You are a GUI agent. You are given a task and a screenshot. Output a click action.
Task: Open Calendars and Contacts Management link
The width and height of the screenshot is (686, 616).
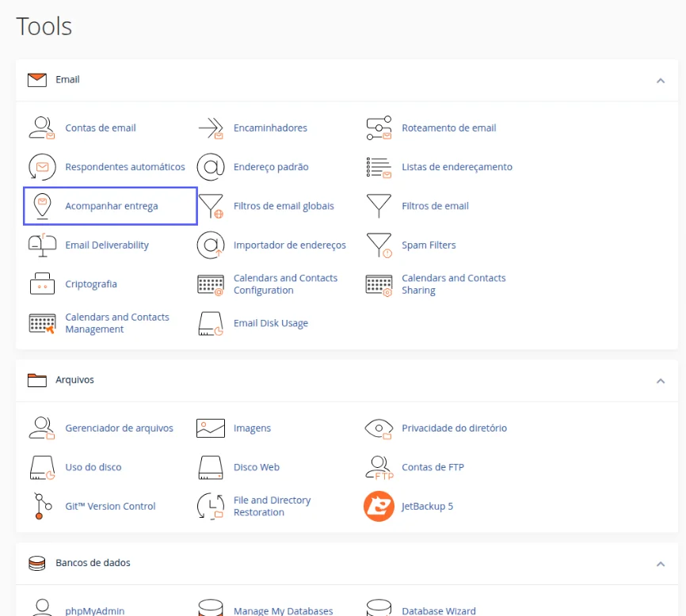[x=117, y=323]
